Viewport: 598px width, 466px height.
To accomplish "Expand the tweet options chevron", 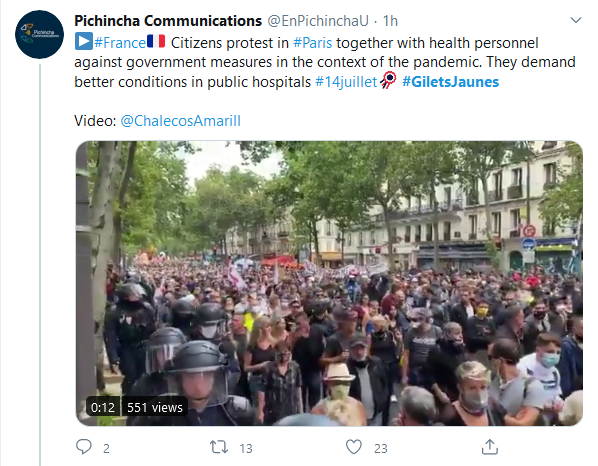I will coord(575,20).
